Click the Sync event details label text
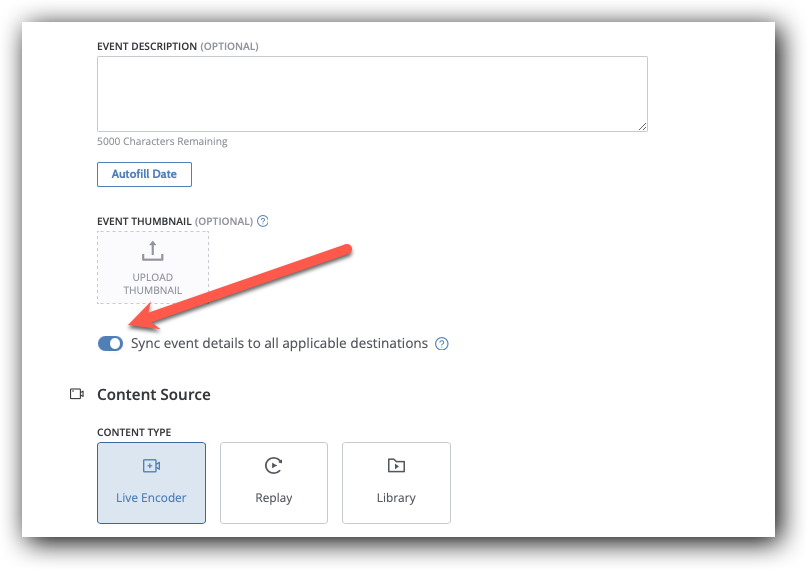807x569 pixels. coord(279,344)
